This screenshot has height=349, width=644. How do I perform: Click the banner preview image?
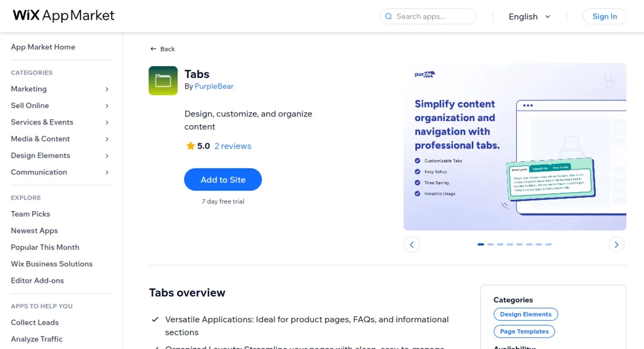(x=515, y=147)
